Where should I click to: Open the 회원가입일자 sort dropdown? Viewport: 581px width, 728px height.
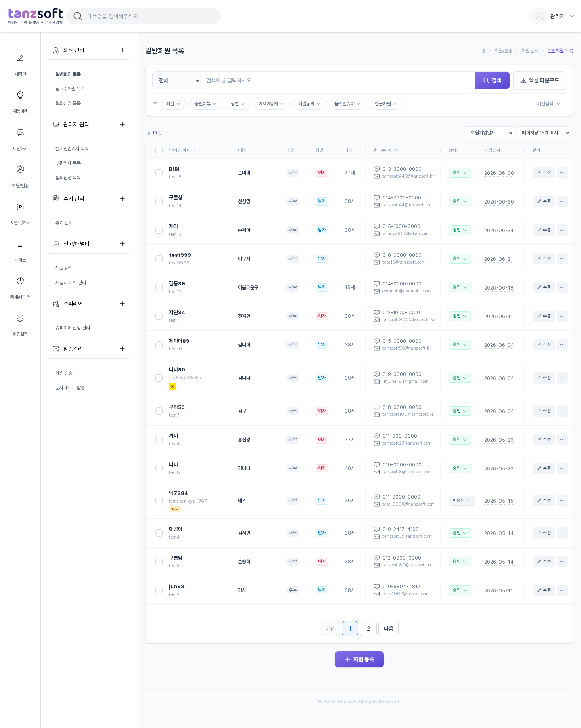490,133
